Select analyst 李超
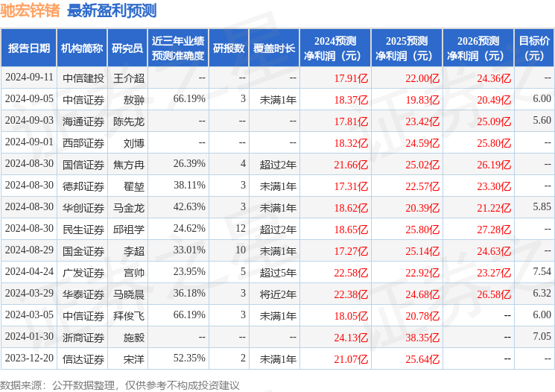Image resolution: width=555 pixels, height=392 pixels. [x=134, y=251]
